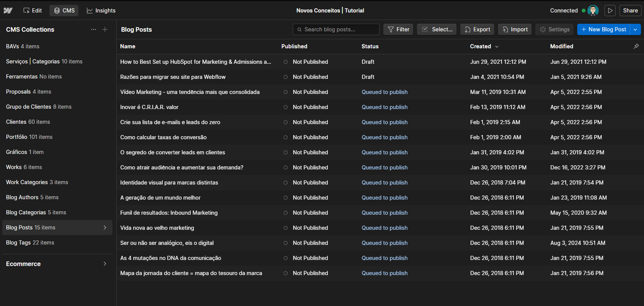Open the Edit mode tab
The height and width of the screenshot is (306, 644).
tap(32, 11)
